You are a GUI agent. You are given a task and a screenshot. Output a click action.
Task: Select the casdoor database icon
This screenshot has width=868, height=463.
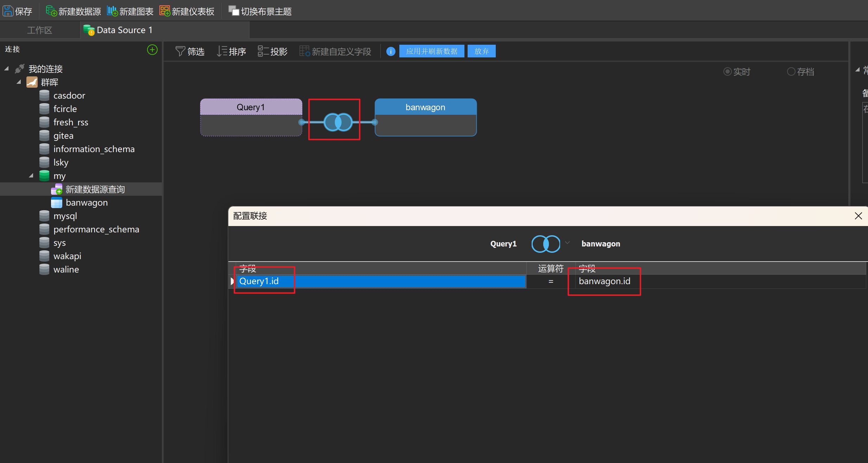pos(44,95)
